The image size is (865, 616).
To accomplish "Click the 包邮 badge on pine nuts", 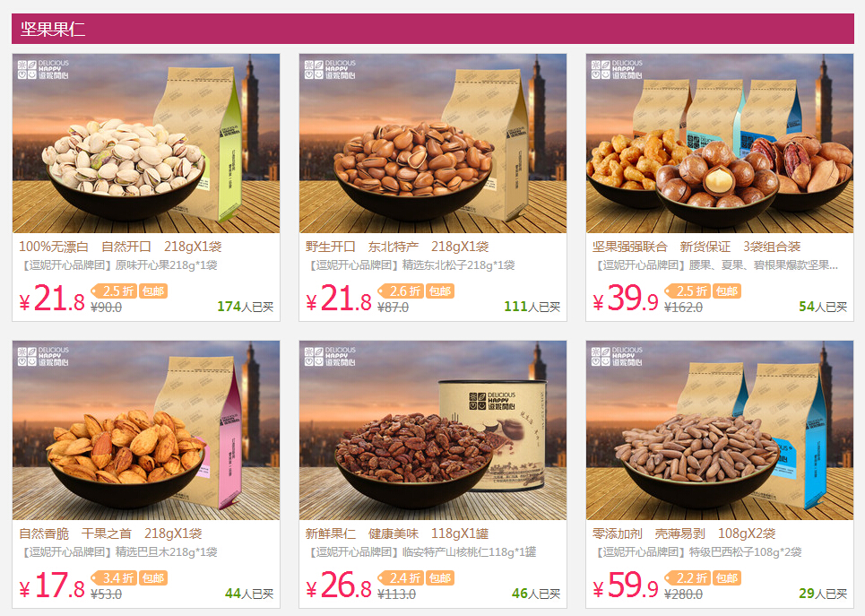I will 440,291.
